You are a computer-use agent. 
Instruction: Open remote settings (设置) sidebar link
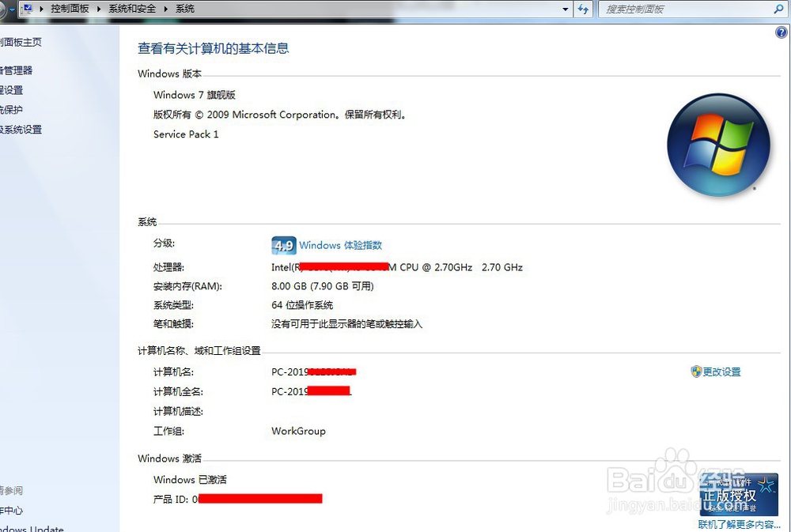(12, 90)
